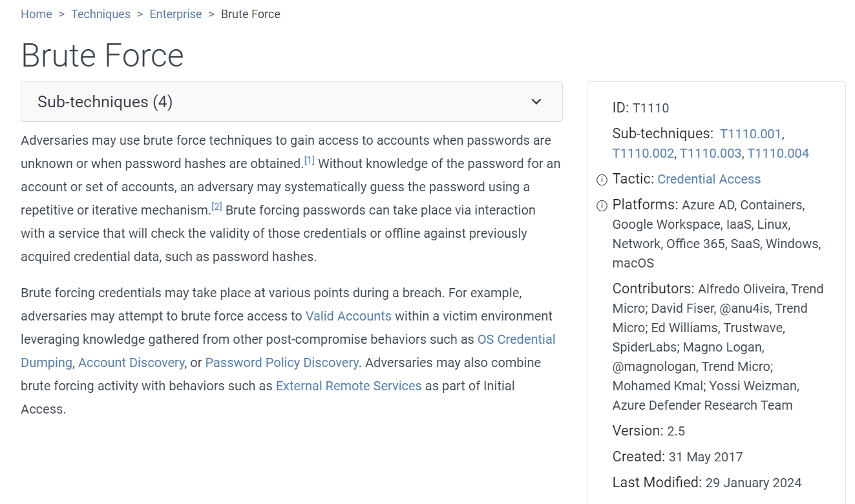Jump to citation reference [1]

pyautogui.click(x=310, y=160)
